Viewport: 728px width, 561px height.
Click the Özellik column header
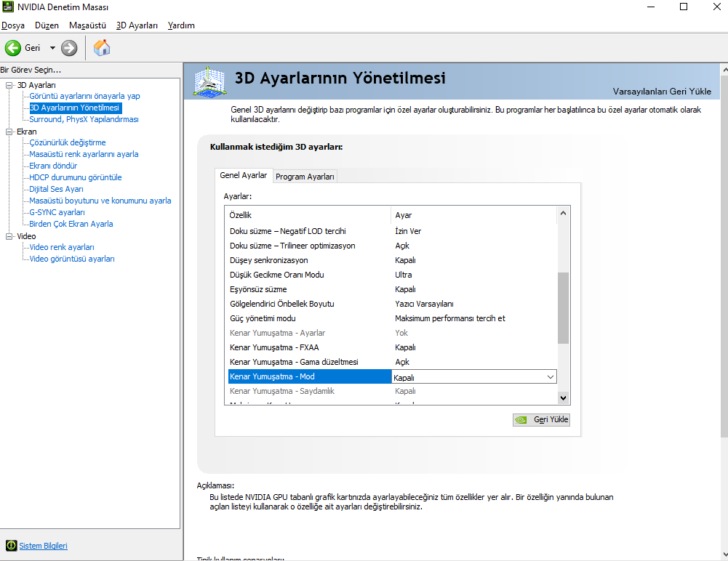click(x=308, y=215)
